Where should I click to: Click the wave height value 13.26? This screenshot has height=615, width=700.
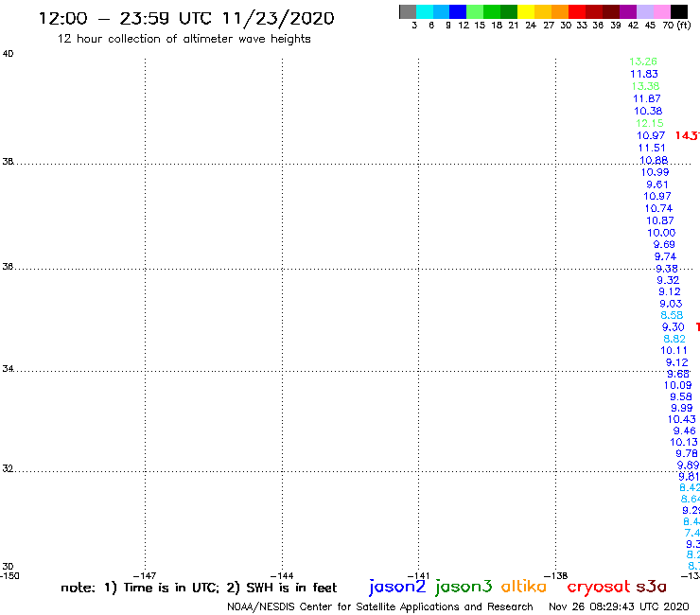(x=643, y=61)
